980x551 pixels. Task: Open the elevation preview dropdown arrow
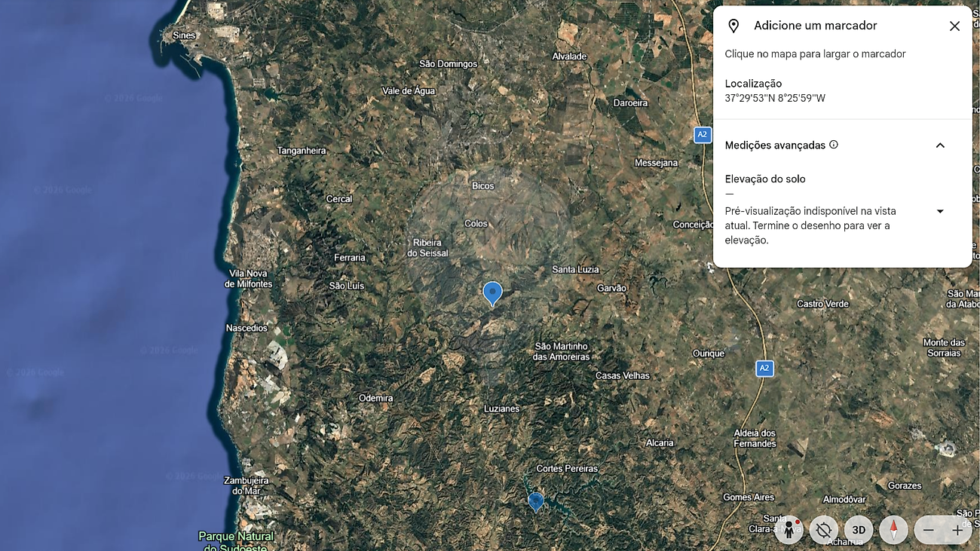[x=940, y=212]
